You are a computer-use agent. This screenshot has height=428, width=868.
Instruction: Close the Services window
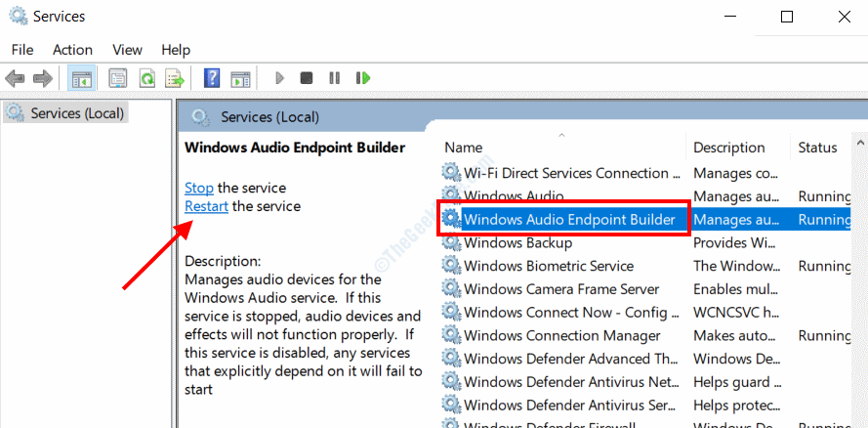[844, 17]
